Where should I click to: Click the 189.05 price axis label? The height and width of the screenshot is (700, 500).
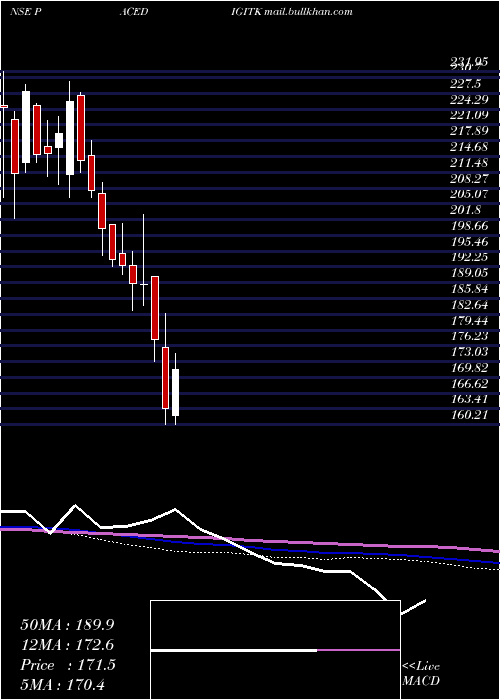(469, 273)
